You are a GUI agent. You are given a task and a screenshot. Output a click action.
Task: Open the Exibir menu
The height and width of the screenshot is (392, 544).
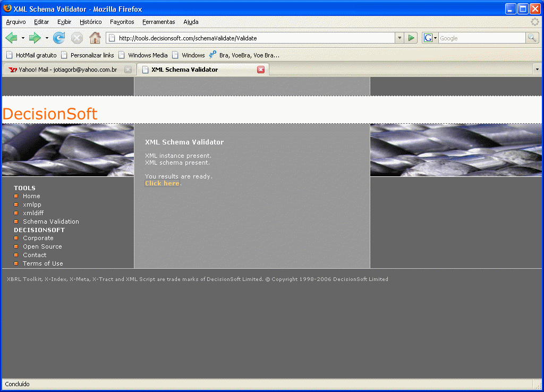point(64,22)
